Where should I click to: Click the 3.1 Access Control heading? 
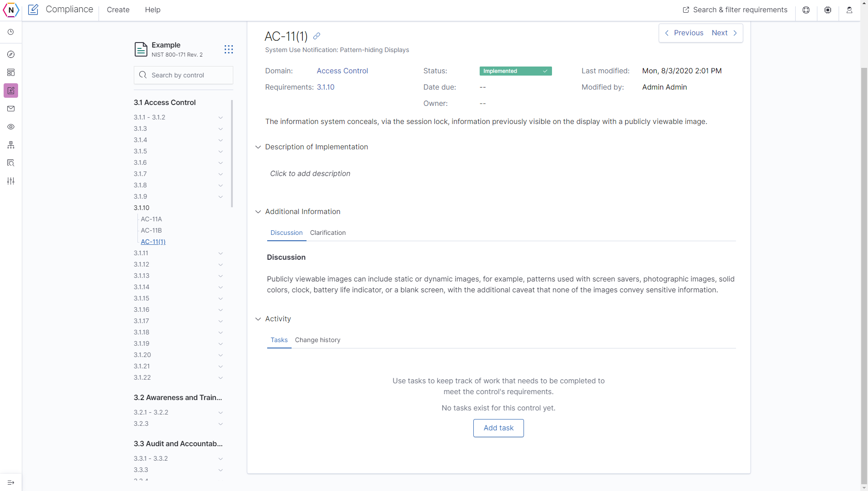click(165, 103)
